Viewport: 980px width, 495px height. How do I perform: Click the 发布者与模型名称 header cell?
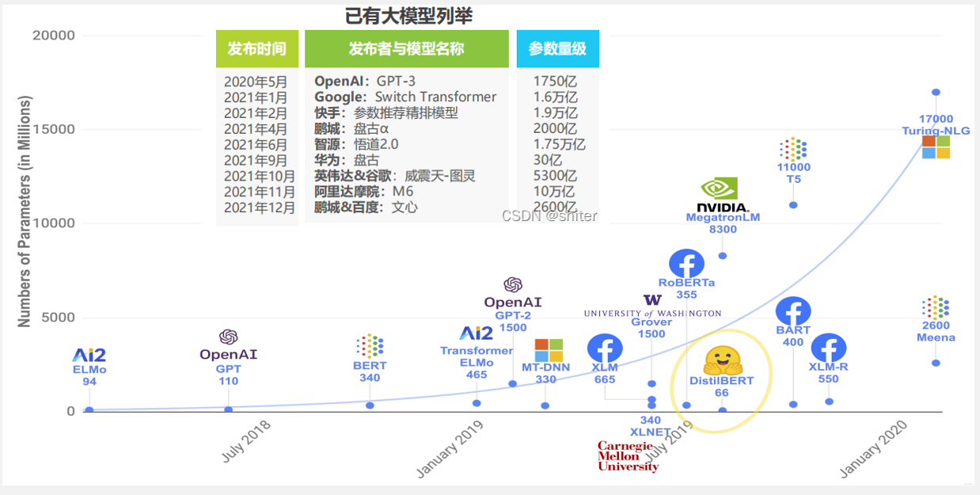pos(407,48)
